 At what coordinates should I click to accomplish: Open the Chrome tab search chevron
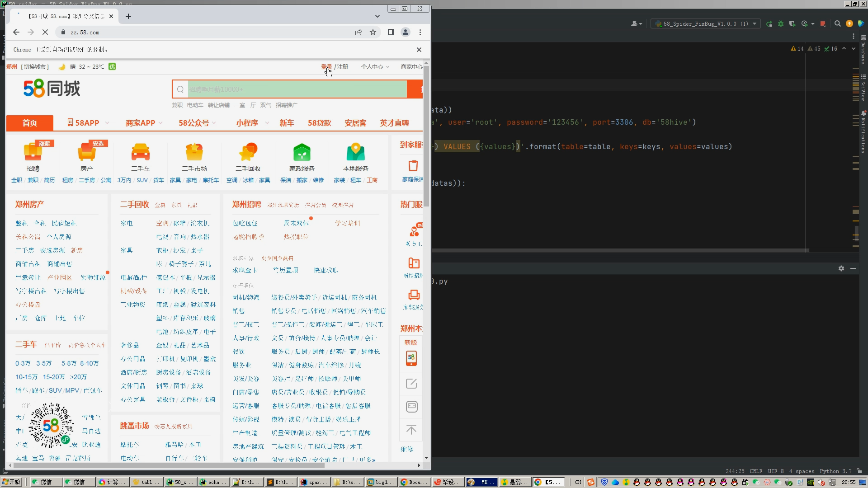pyautogui.click(x=377, y=16)
